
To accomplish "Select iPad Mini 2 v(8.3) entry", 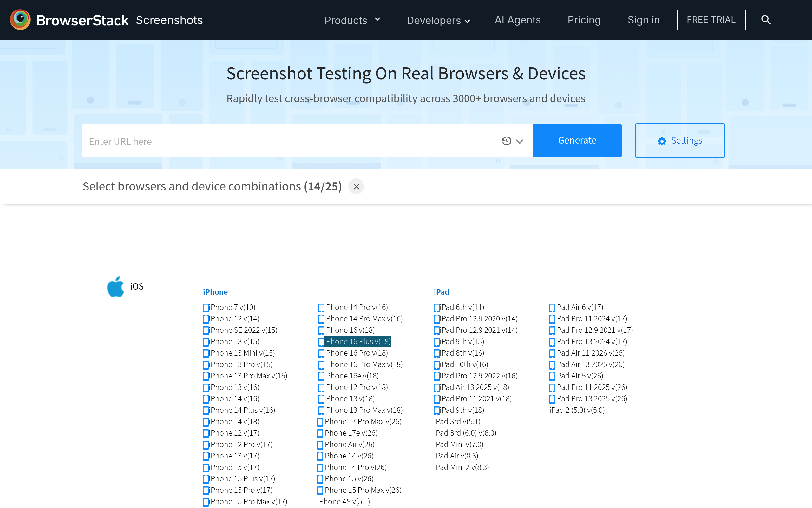I will coord(462,467).
